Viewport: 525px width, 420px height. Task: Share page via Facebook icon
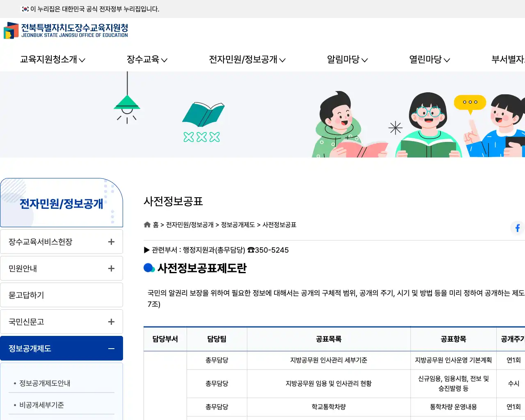click(518, 228)
